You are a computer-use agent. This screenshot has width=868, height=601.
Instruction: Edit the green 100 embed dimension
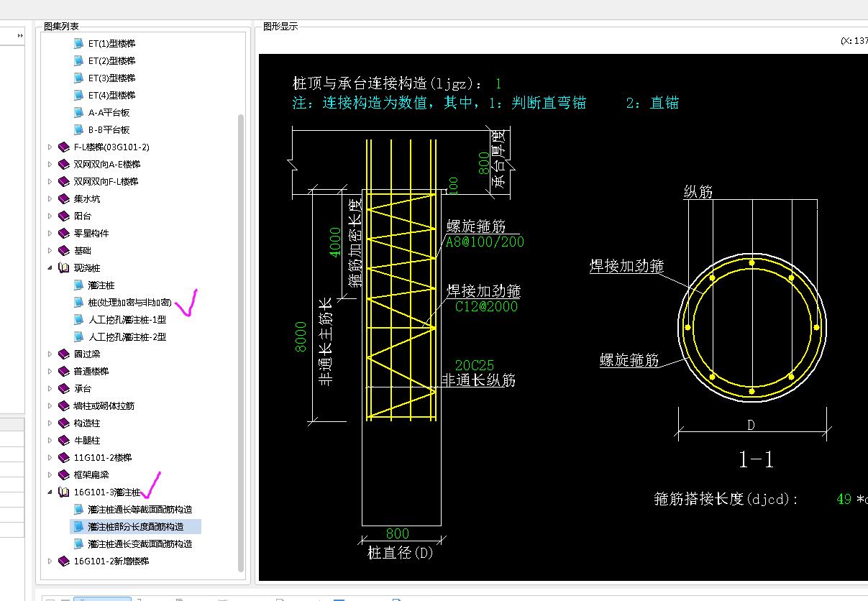[x=453, y=185]
